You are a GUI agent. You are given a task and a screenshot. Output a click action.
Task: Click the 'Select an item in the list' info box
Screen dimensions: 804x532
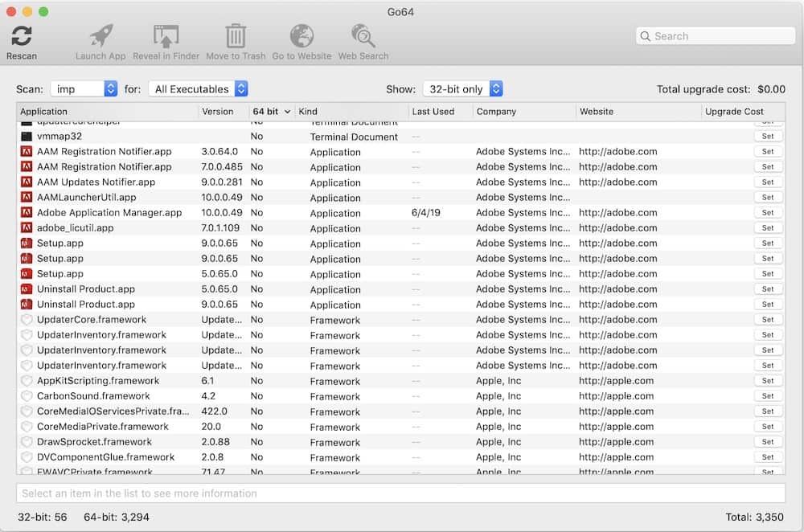400,493
